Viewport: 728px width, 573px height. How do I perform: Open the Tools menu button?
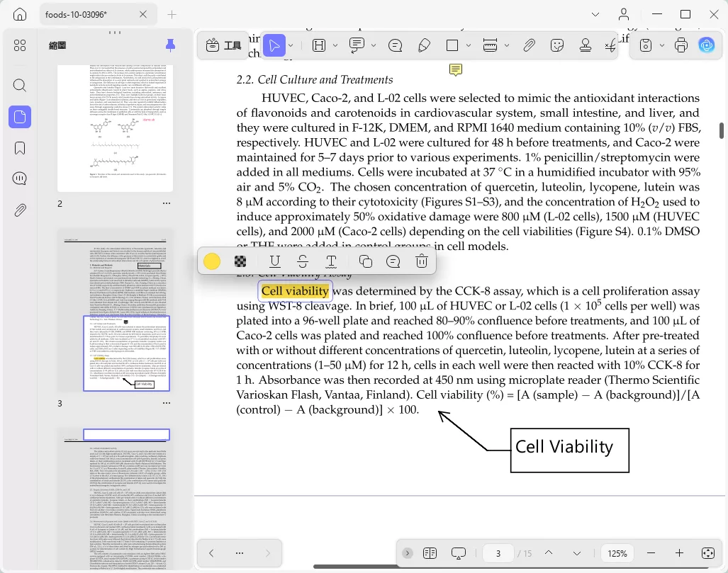[223, 45]
